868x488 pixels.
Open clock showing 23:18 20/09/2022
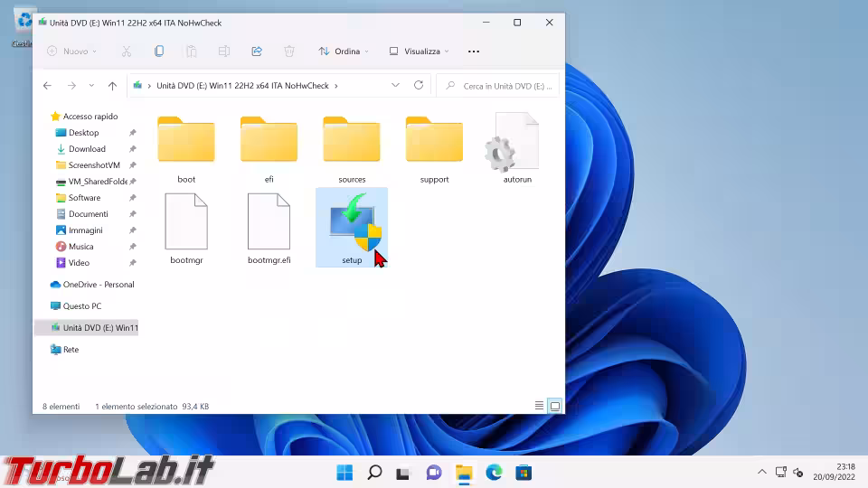coord(834,472)
